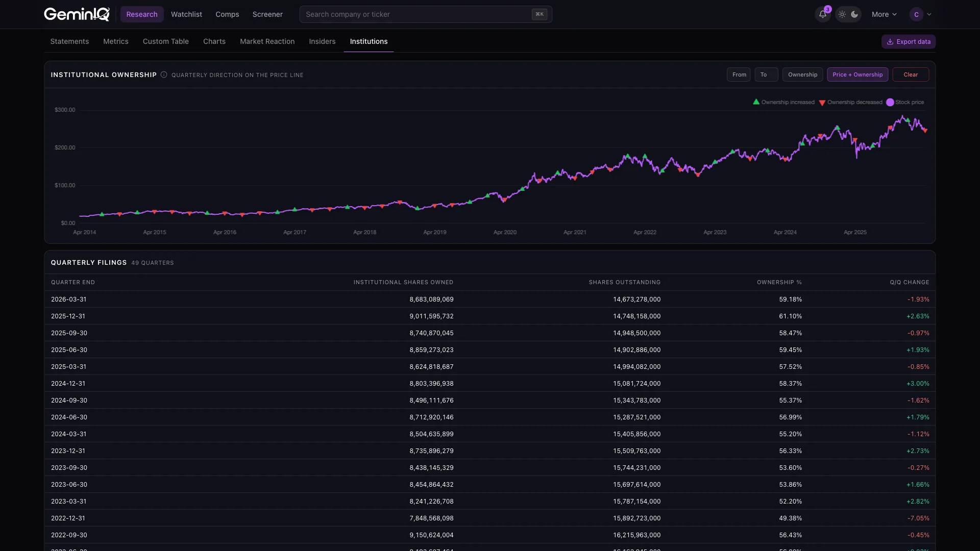This screenshot has width=980, height=551.
Task: Click the info icon beside Institutional Ownership
Action: (164, 74)
